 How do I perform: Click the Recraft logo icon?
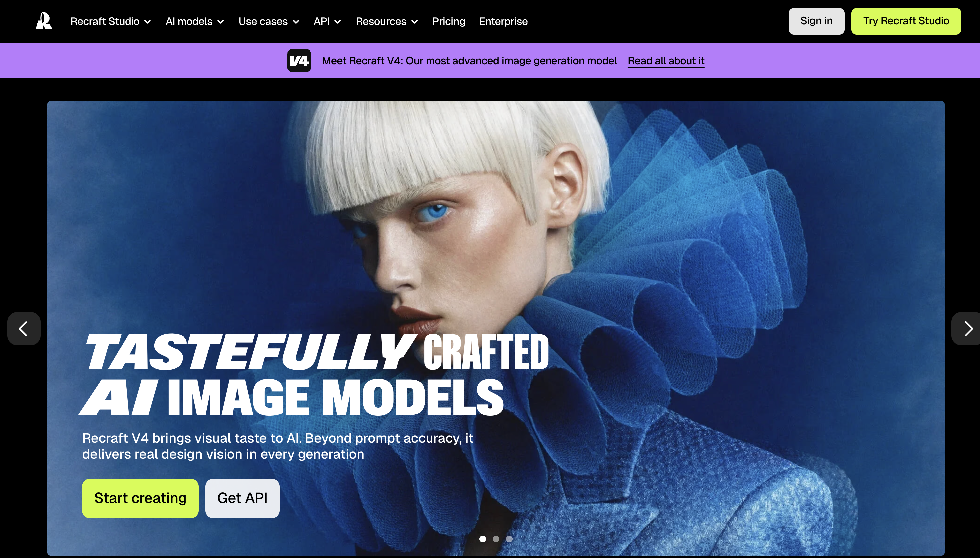click(44, 21)
